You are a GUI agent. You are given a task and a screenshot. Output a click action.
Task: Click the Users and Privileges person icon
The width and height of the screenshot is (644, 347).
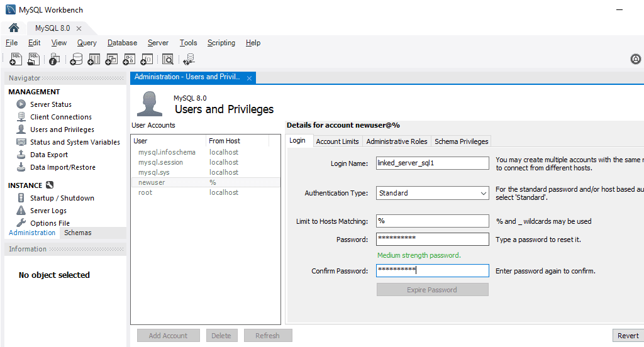click(x=21, y=129)
